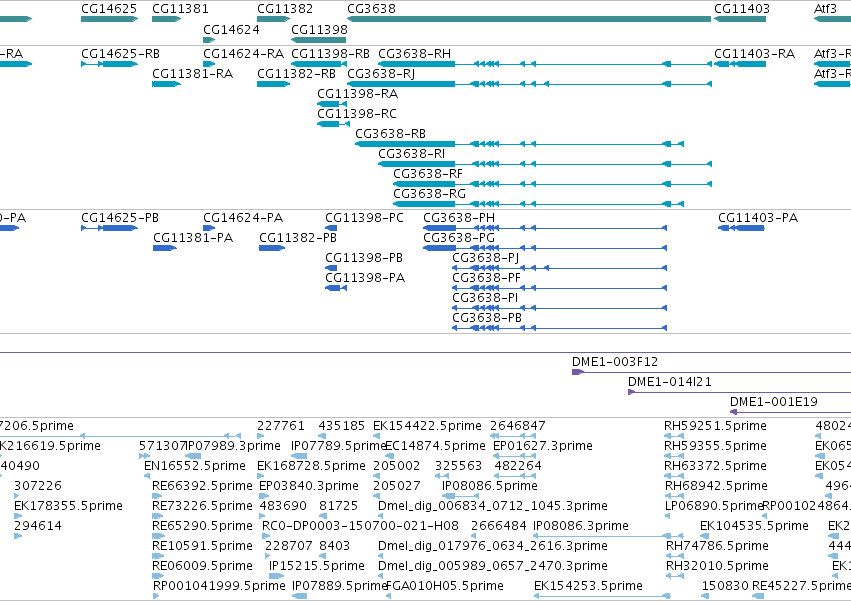The width and height of the screenshot is (851, 601).
Task: Click protein label CG14625-PB
Action: point(120,218)
